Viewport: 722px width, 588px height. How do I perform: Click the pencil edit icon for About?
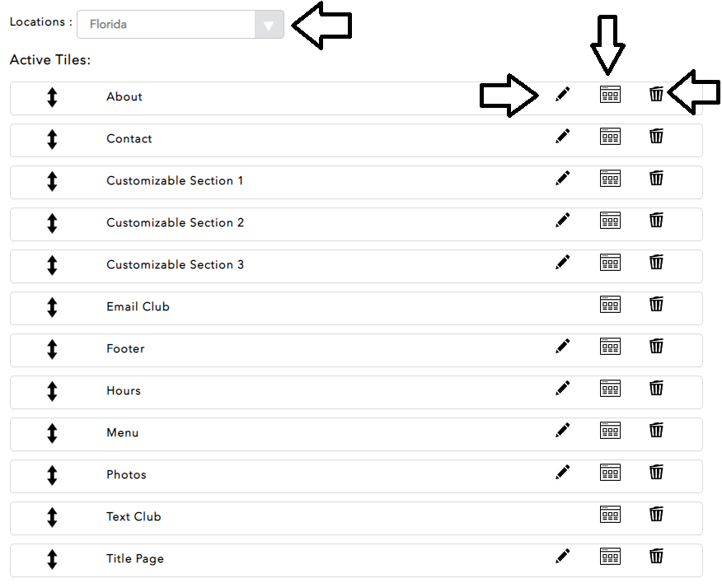[563, 95]
